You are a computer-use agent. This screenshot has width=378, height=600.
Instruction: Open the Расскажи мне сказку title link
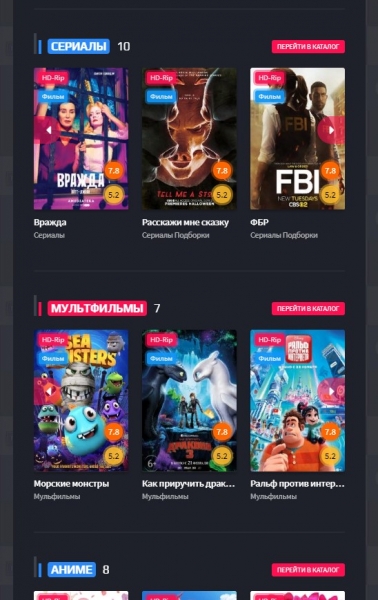[x=186, y=222]
